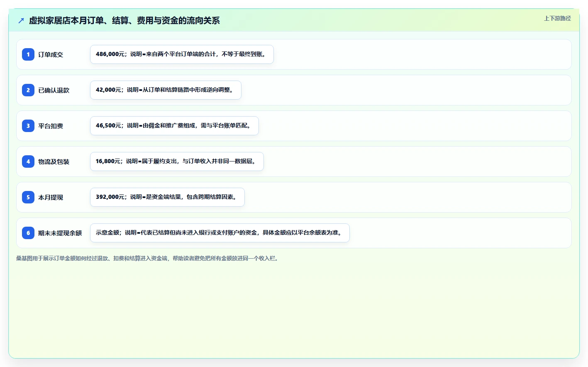Click the 上下游路径 tag
Viewport: 588px width, 367px height.
(x=557, y=18)
